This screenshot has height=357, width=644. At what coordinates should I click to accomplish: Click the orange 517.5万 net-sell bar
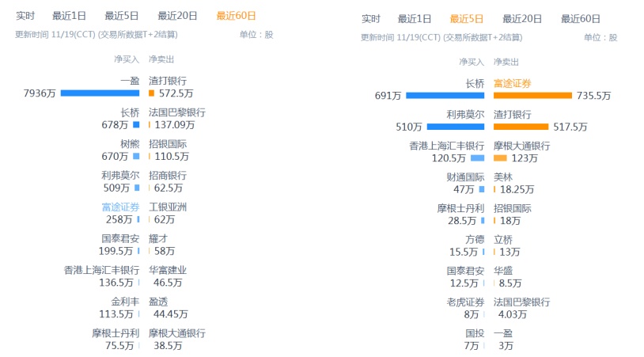[x=521, y=127]
